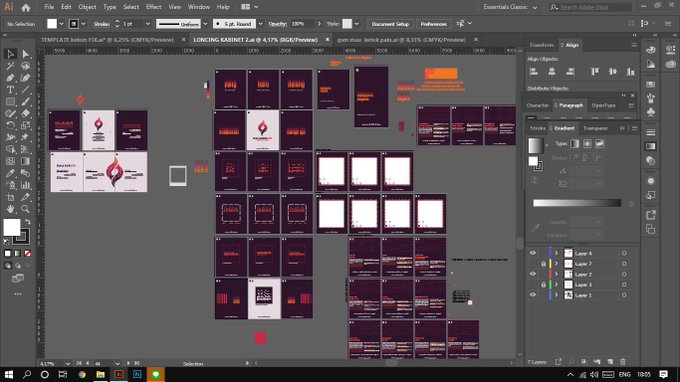This screenshot has height=382, width=680.
Task: Open the File menu
Action: coord(49,7)
